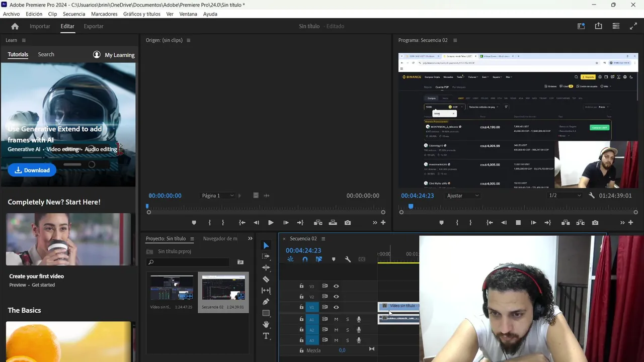The image size is (644, 362).
Task: Click the new bin icon in Project panel
Action: [x=240, y=262]
